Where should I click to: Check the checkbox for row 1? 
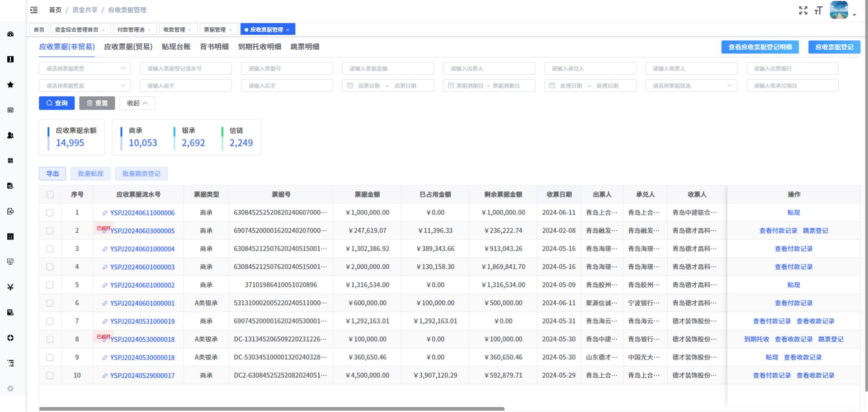(x=50, y=213)
